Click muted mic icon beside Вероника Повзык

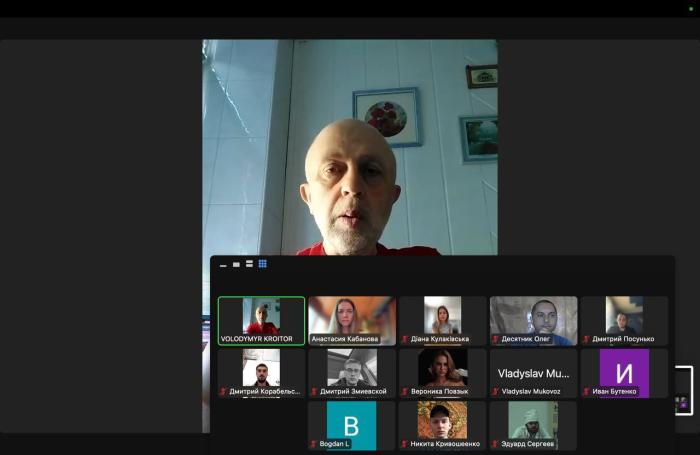(x=404, y=392)
